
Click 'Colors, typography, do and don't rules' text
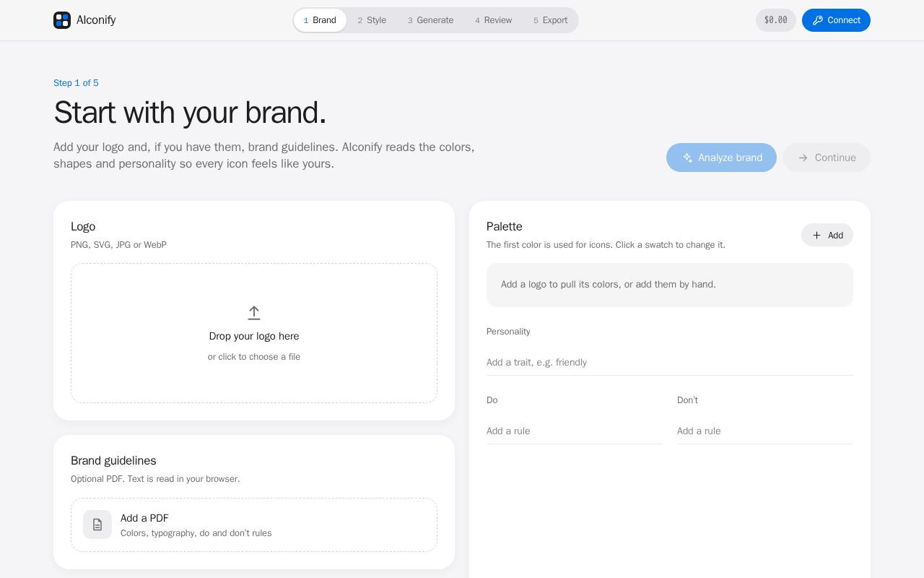click(196, 533)
